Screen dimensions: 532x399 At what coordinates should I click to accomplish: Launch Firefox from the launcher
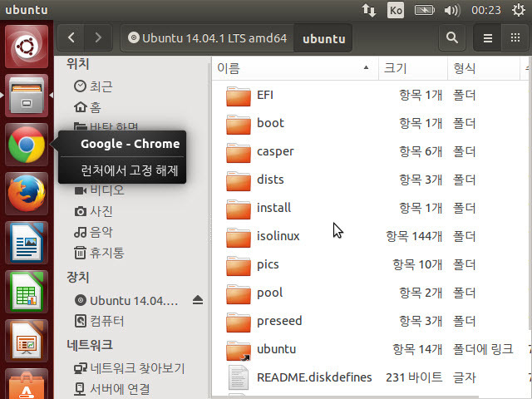27,195
